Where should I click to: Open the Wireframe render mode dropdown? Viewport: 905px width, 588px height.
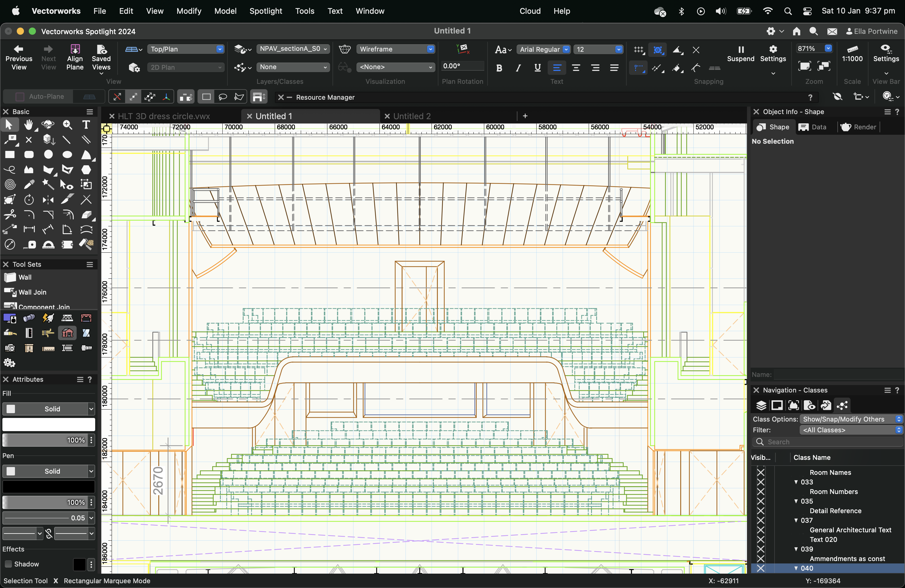(x=395, y=49)
